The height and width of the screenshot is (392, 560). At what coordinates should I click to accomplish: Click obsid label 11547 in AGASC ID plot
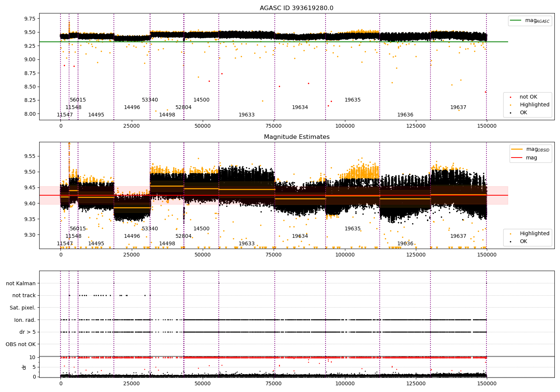(65, 115)
